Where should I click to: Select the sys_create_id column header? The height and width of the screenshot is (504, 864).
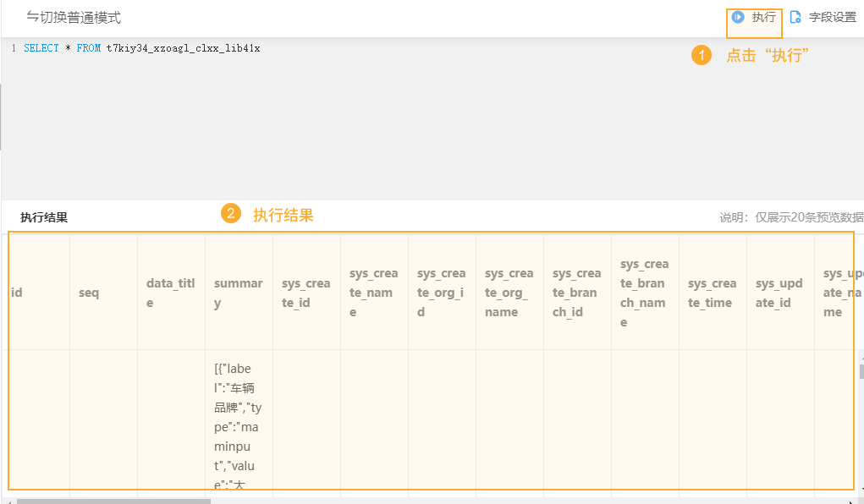point(305,293)
